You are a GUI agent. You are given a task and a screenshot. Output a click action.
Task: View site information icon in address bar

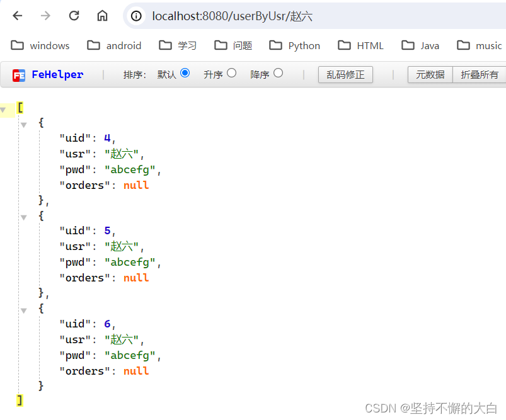(x=136, y=16)
